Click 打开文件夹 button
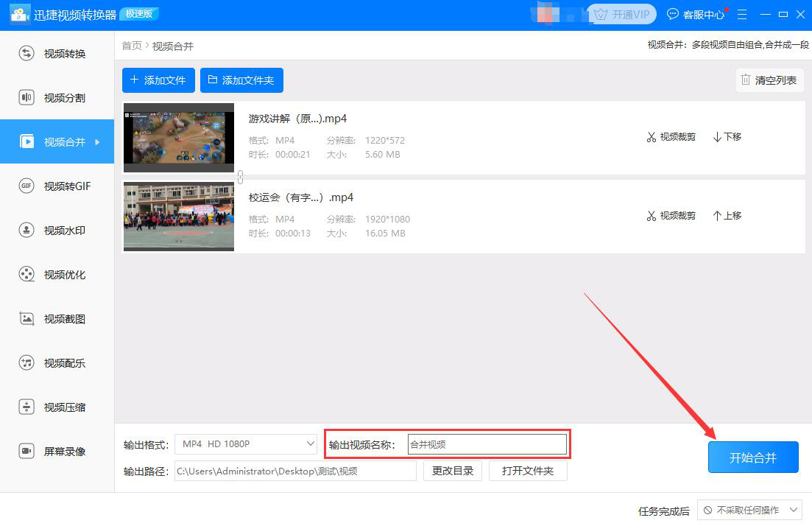Viewport: 812px width, 526px height. pyautogui.click(x=528, y=471)
